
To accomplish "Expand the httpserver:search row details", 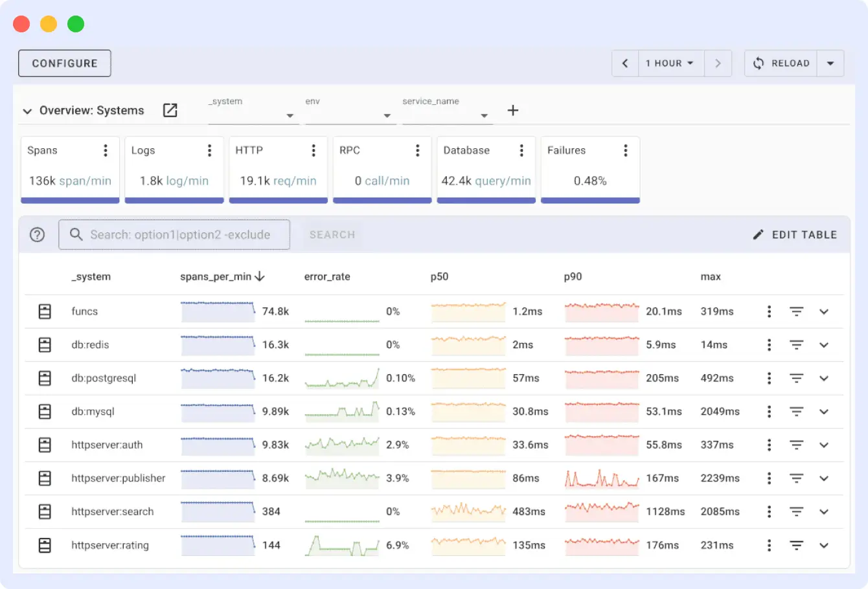I will [824, 511].
